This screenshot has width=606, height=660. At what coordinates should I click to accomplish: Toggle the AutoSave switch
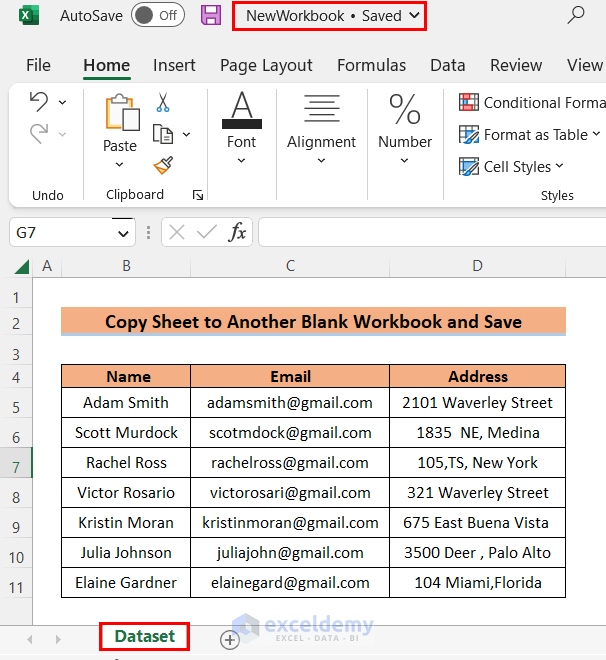(x=157, y=15)
